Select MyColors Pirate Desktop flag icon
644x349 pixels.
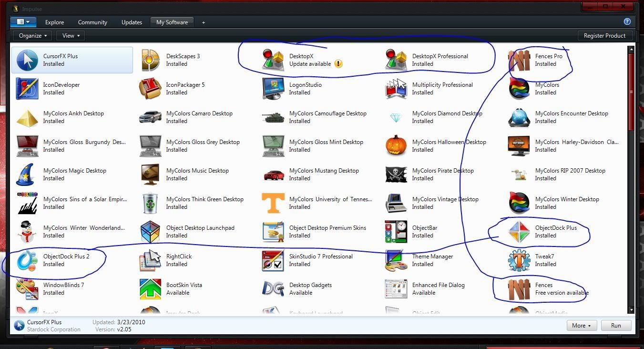click(x=396, y=174)
